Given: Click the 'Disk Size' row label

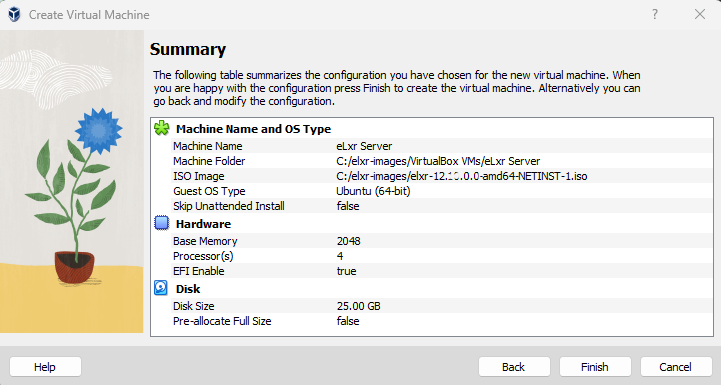Looking at the screenshot, I should click(194, 306).
